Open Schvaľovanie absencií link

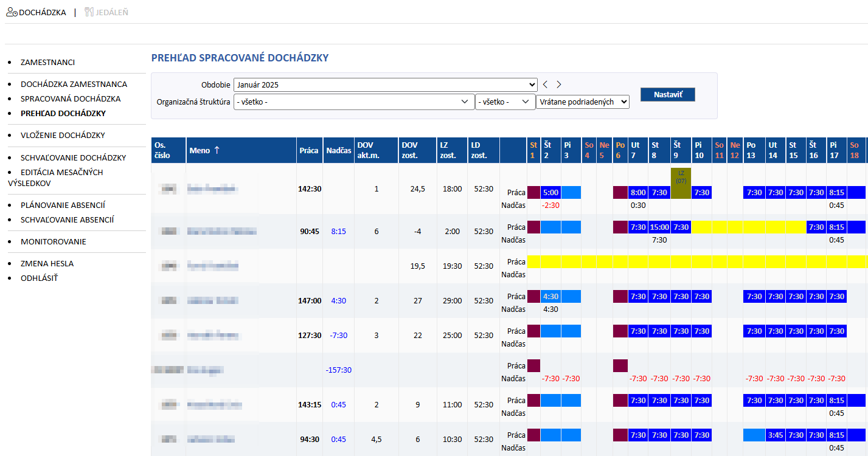pyautogui.click(x=68, y=219)
